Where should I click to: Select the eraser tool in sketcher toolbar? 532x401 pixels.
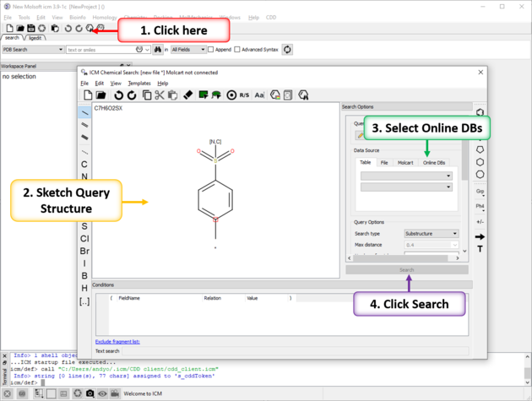187,95
